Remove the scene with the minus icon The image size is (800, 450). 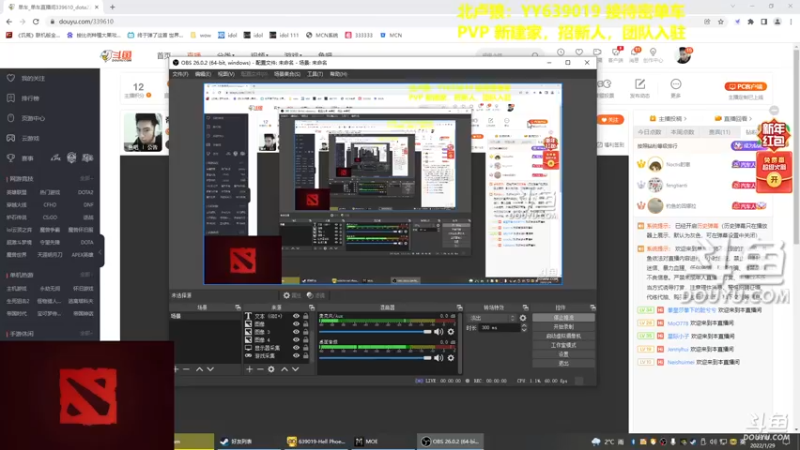coord(186,369)
